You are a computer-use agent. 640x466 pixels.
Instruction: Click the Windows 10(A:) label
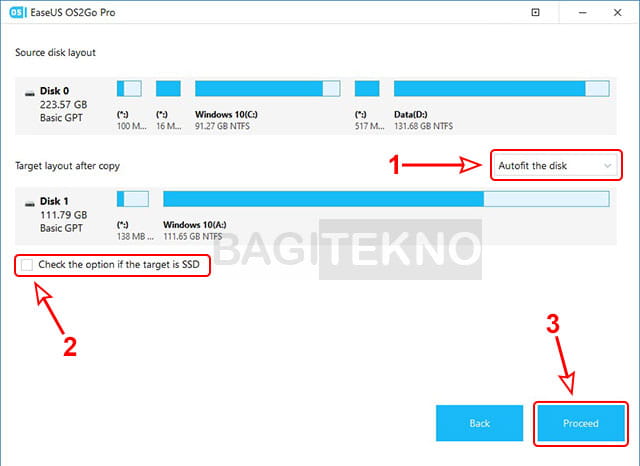[195, 224]
